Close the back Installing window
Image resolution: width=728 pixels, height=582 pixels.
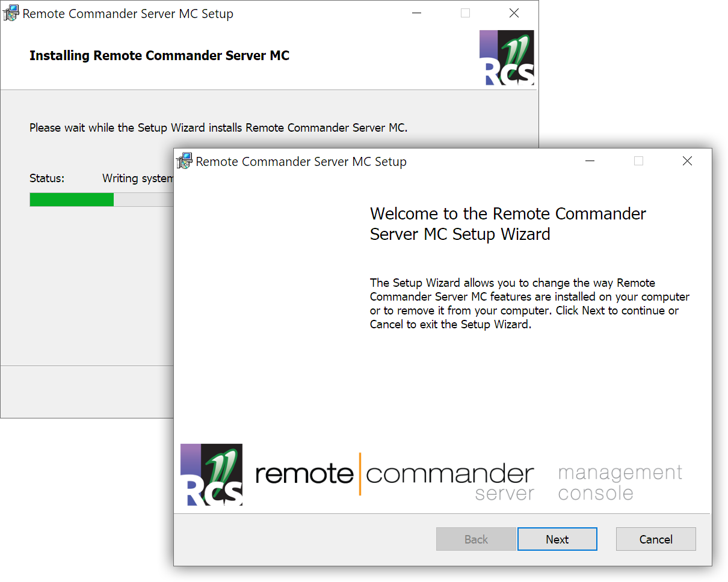[x=514, y=13]
